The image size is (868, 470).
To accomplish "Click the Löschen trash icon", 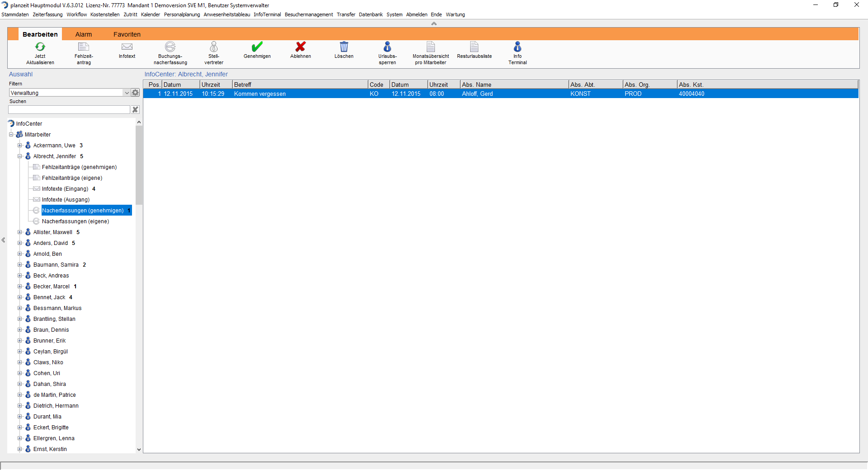I will 344,47.
